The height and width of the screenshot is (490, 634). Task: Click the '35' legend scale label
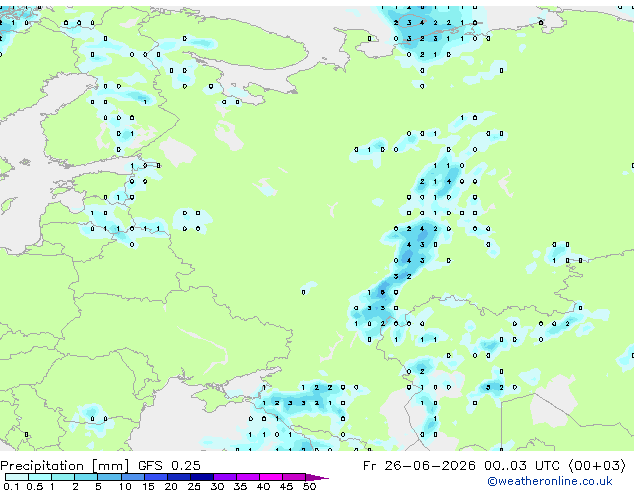click(240, 486)
